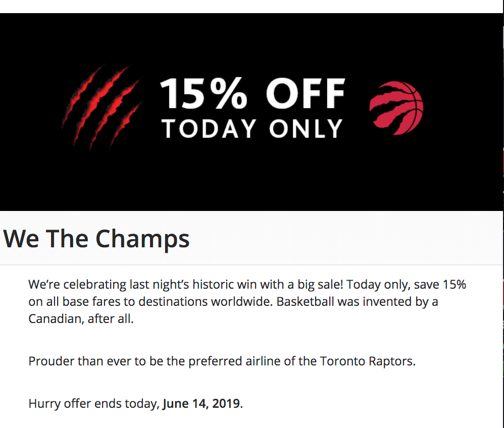Click the 15% OFF banner headline
Image resolution: width=504 pixels, height=428 pixels.
click(x=253, y=93)
